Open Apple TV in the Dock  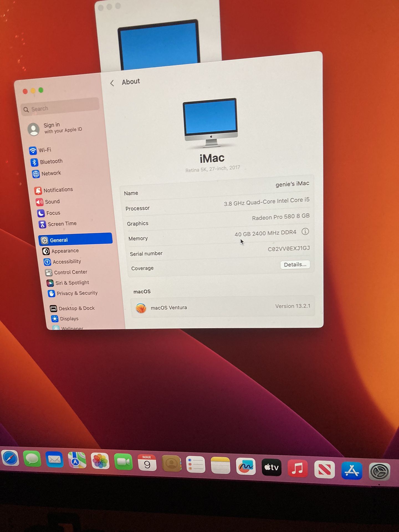(272, 467)
